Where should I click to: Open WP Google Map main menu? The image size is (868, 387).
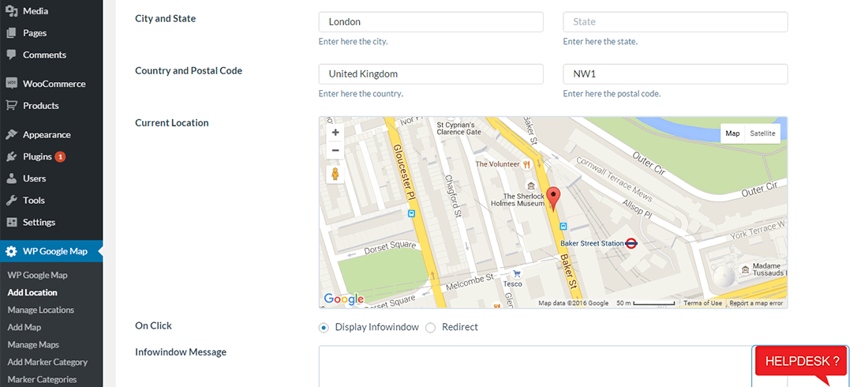51,251
